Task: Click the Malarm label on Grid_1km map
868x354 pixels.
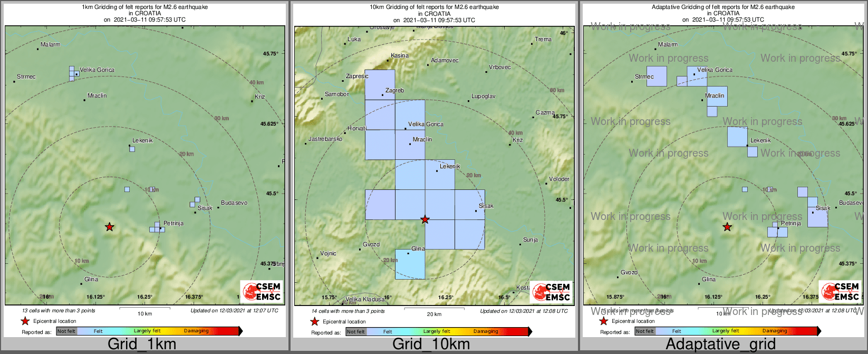Action: [x=51, y=44]
